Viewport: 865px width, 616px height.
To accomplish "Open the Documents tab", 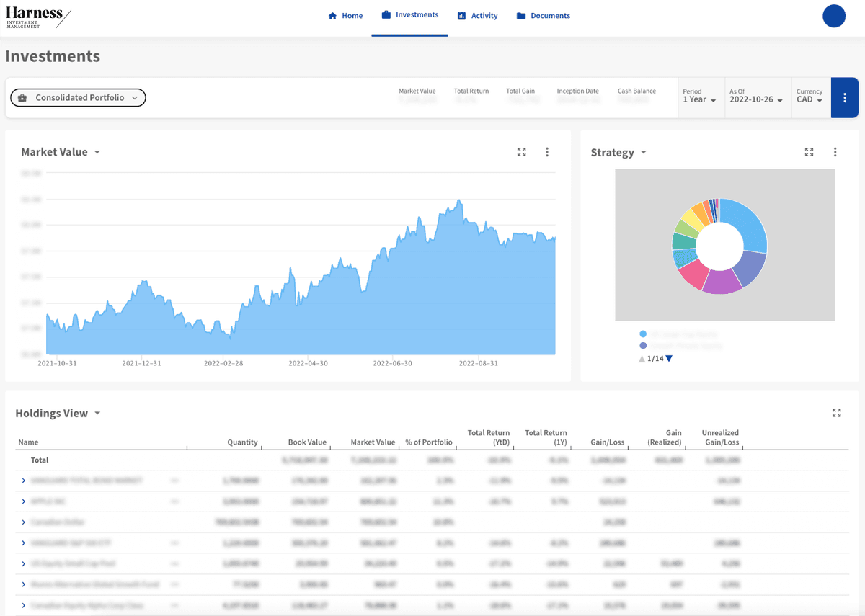I will [543, 16].
